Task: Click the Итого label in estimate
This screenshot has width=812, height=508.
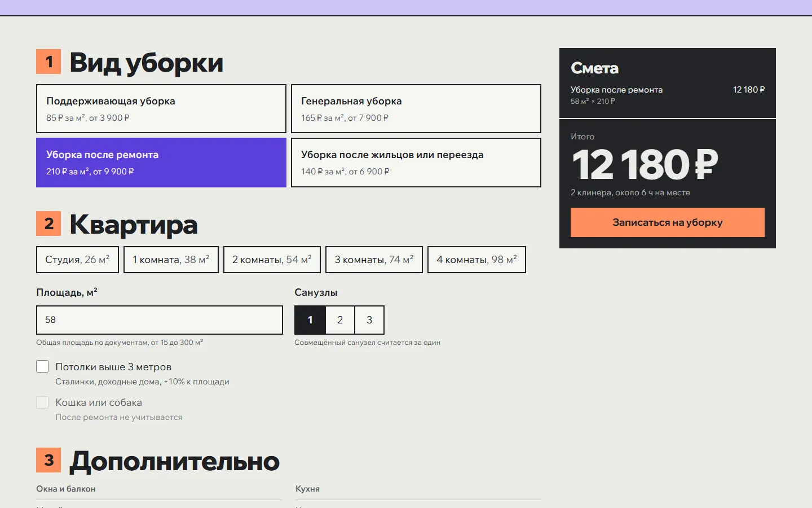Action: 582,137
